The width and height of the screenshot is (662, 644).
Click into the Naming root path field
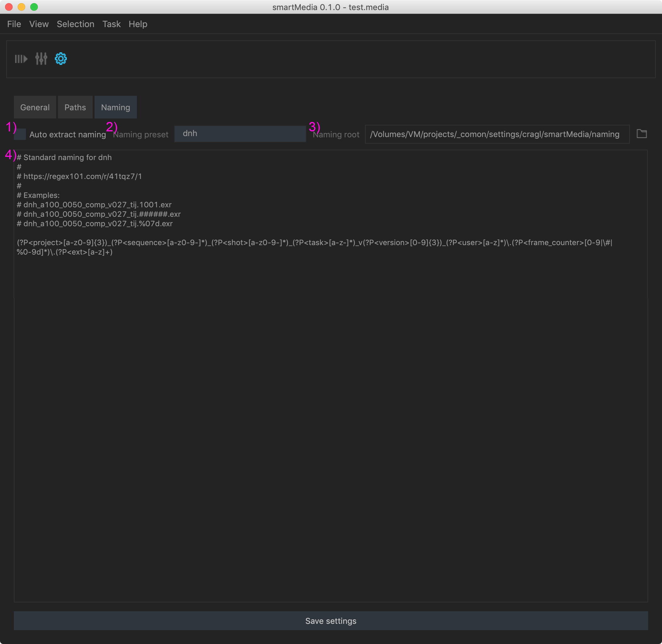(x=497, y=134)
